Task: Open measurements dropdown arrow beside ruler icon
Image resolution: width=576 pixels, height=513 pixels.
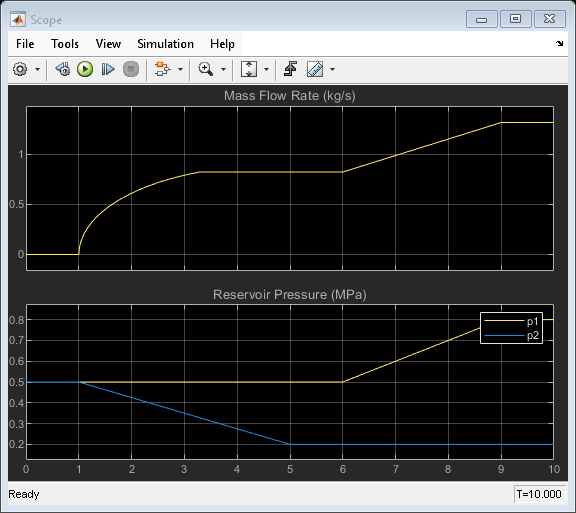Action: [x=332, y=69]
